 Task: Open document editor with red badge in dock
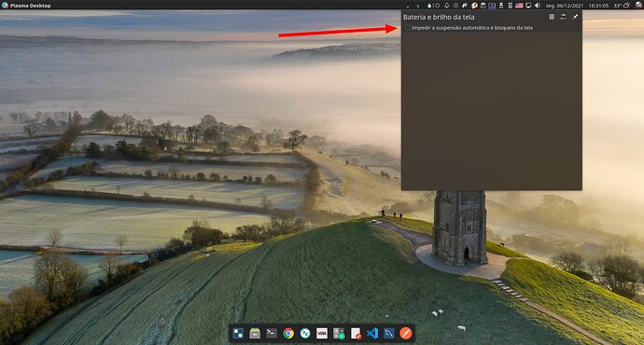click(356, 333)
